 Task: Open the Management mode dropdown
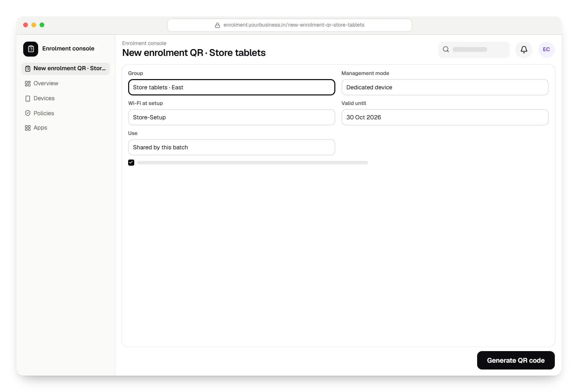tap(445, 87)
